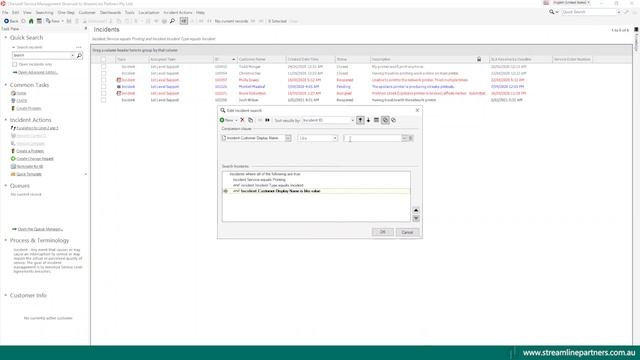This screenshot has height=360, width=640.
Task: Click the green New clause icon in the dialog
Action: [222, 120]
